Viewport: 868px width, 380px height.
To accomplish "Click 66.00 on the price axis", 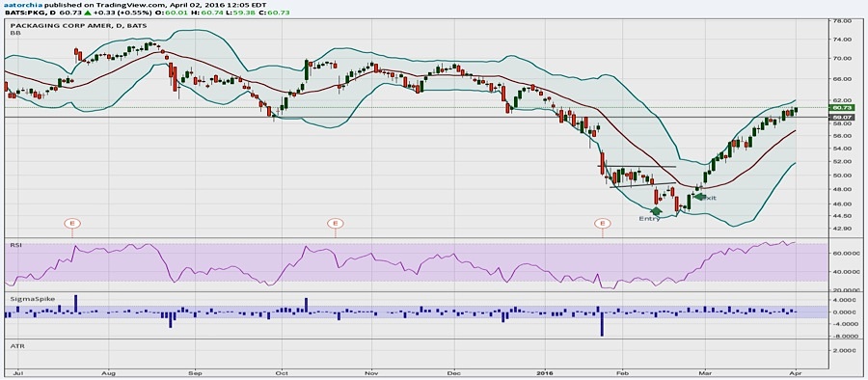I will 843,79.
